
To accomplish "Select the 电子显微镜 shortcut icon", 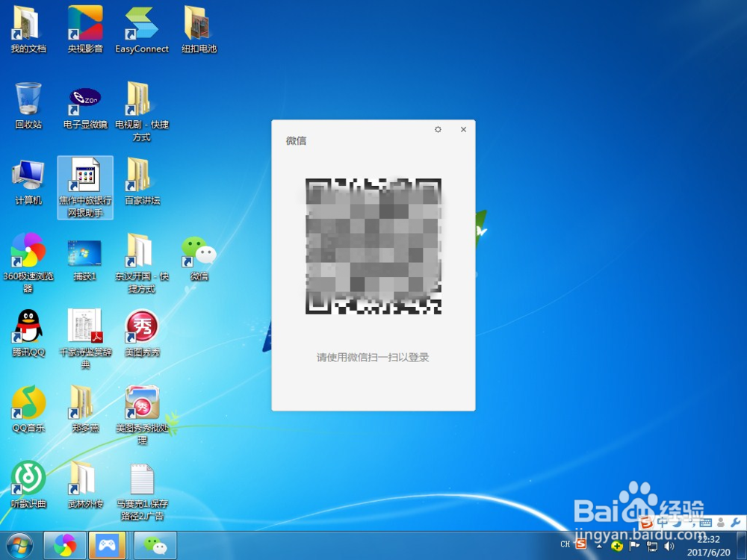I will tap(85, 108).
